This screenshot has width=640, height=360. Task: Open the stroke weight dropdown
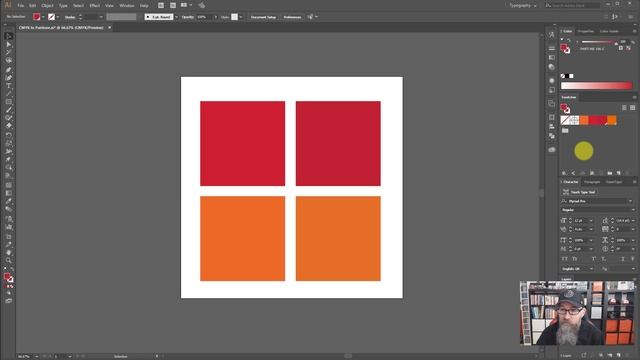tap(101, 17)
